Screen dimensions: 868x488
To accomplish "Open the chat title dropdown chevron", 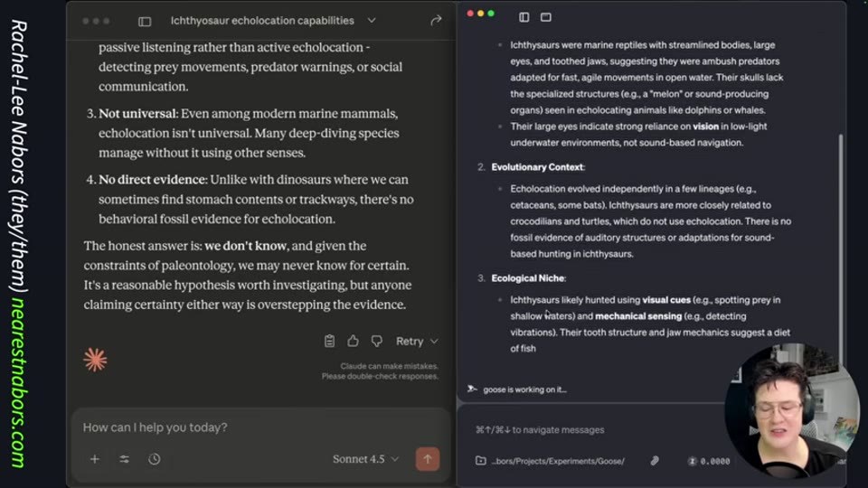I will click(372, 21).
